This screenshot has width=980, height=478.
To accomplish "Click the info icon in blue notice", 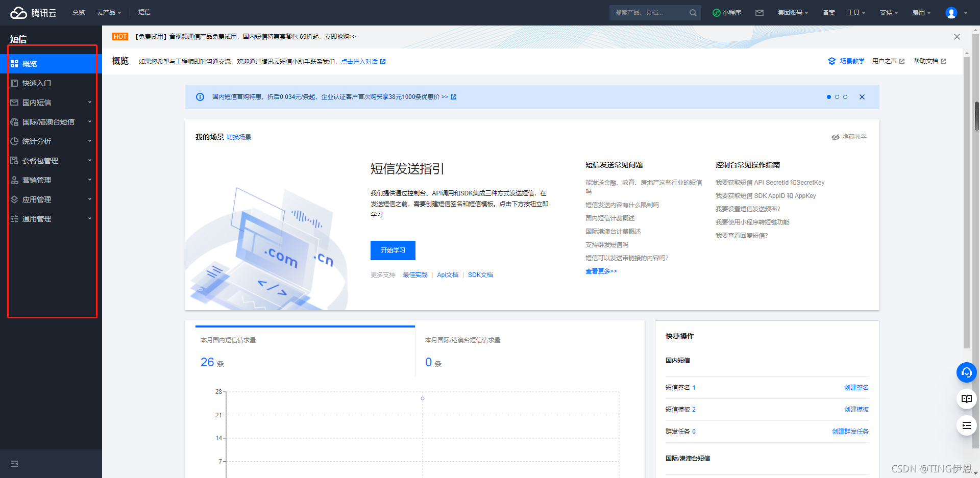I will [x=200, y=97].
